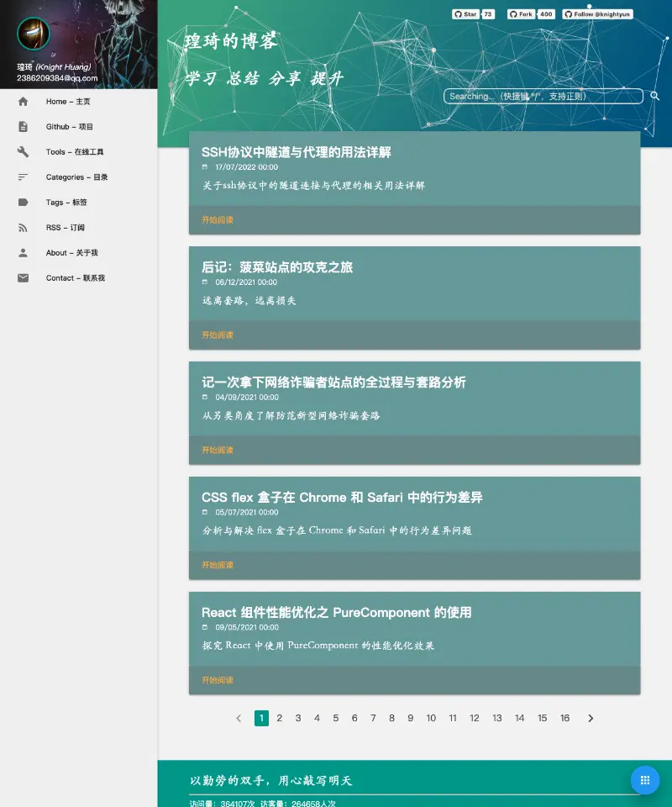Click the Tools wrench icon
The image size is (672, 807).
pyautogui.click(x=23, y=152)
